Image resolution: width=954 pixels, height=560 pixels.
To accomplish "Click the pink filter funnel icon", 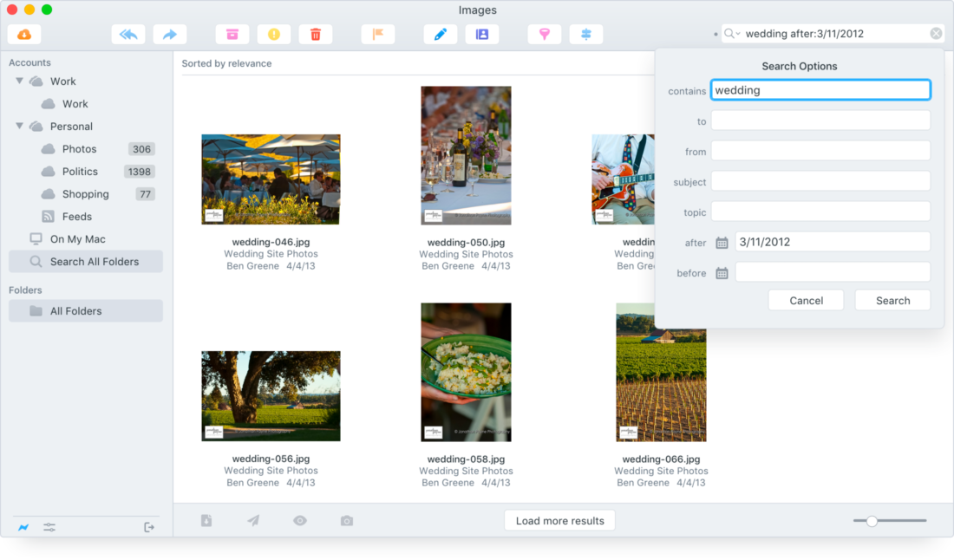I will pos(545,34).
